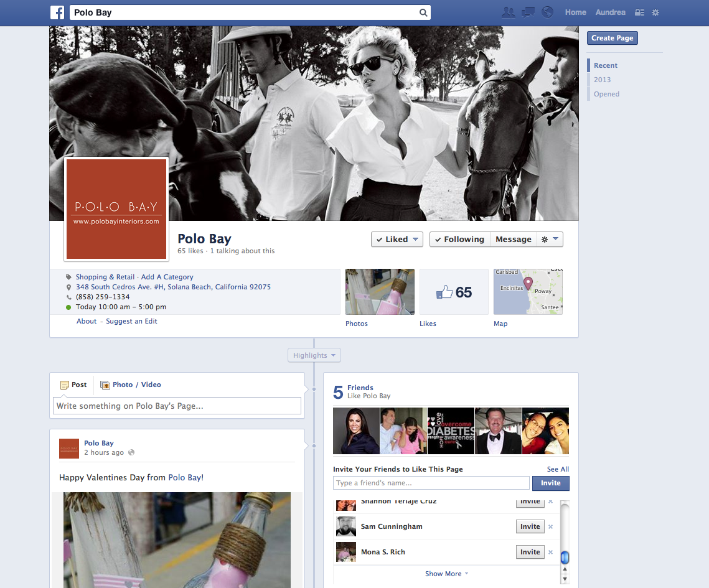Viewport: 709px width, 588px height.
Task: Select 2013 in timeline navigation
Action: point(603,80)
